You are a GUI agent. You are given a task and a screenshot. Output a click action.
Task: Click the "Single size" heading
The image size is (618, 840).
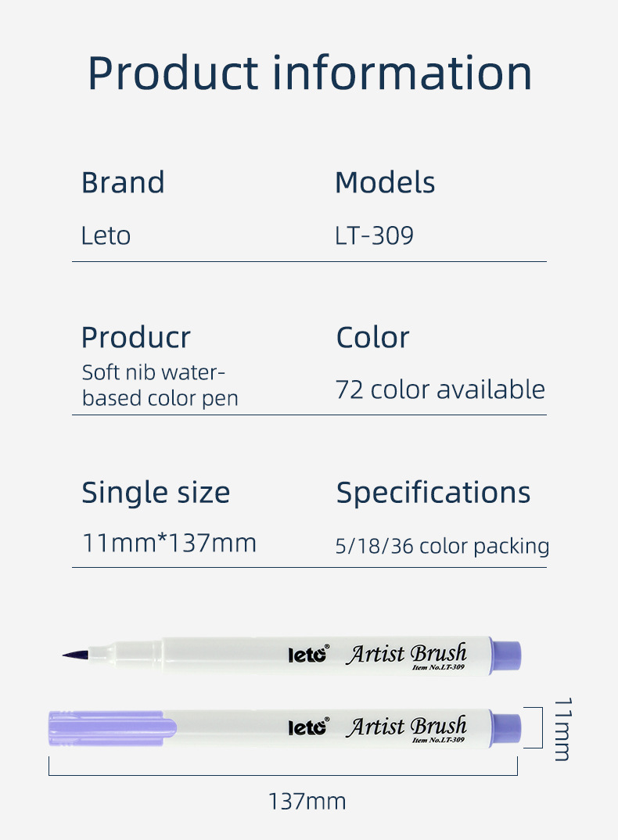[x=156, y=493]
